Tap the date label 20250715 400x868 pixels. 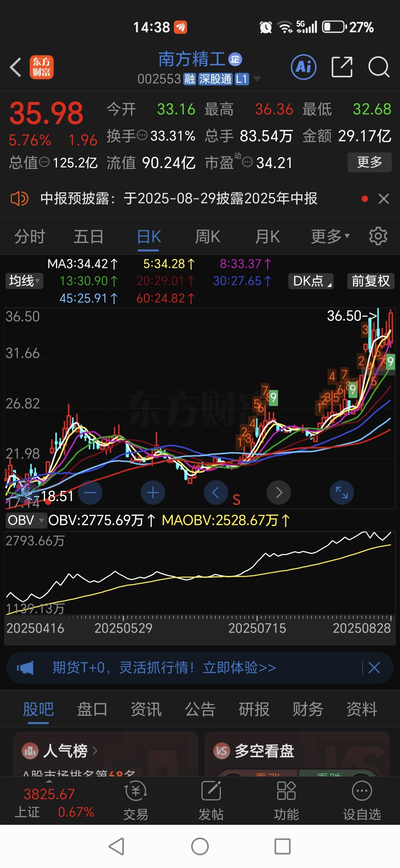tap(257, 628)
